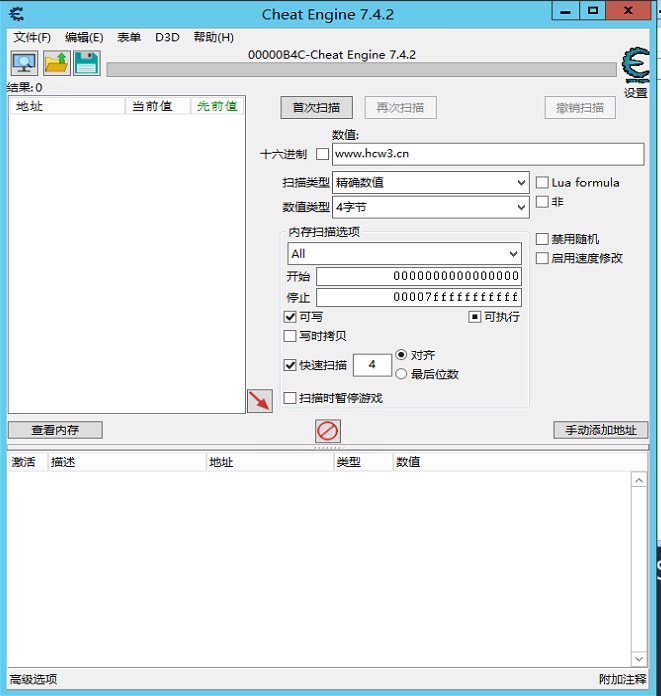The height and width of the screenshot is (696, 661).
Task: Click address table 地址 column header
Action: point(270,462)
